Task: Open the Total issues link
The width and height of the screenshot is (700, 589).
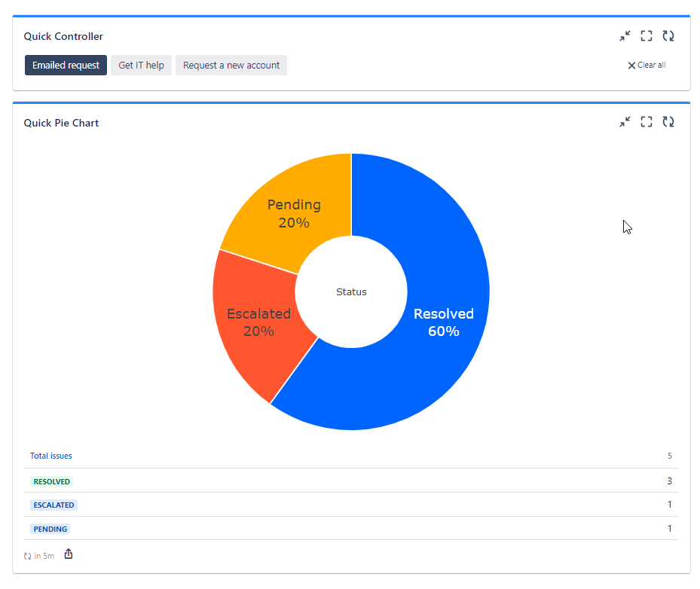Action: point(50,456)
